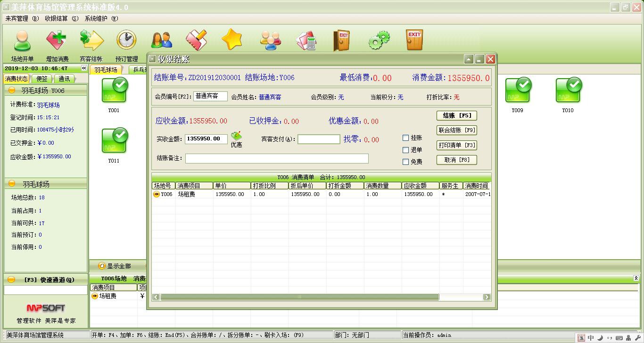This screenshot has height=343, width=644.
Task: Collapse left panel with double-arrow button
Action: pos(84,68)
